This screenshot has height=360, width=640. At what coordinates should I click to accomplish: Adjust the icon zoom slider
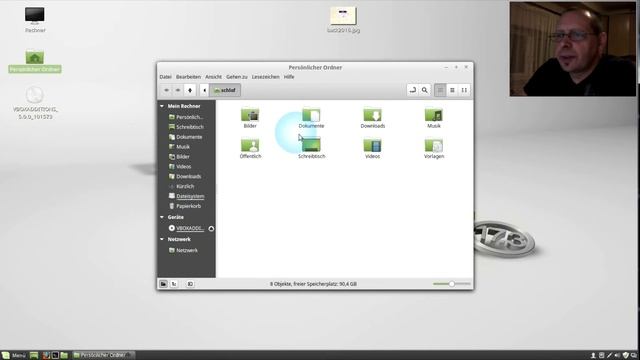[x=451, y=284]
